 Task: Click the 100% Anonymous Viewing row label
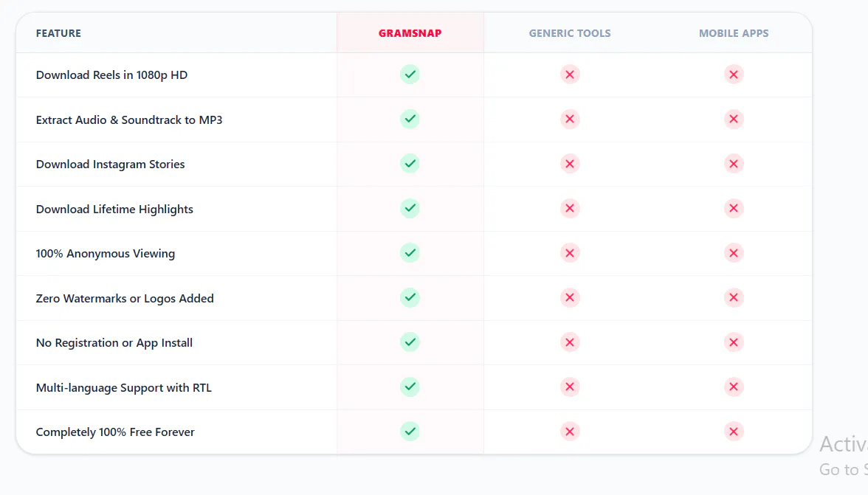tap(105, 254)
